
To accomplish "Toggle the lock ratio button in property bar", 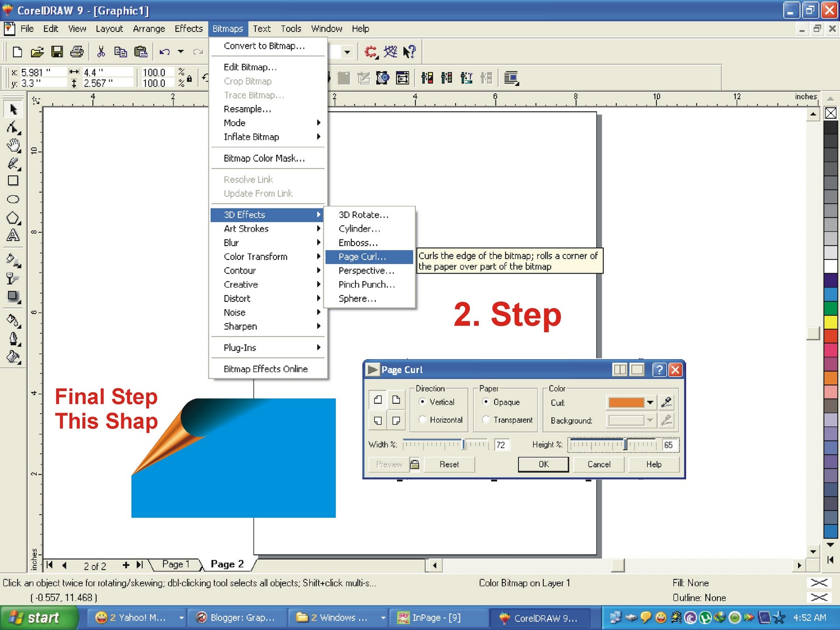I will pyautogui.click(x=190, y=78).
